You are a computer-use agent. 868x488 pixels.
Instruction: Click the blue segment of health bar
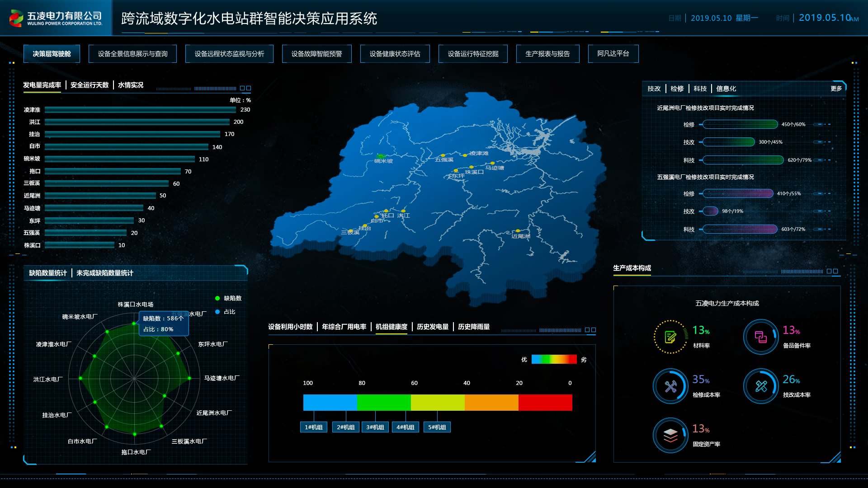pos(330,403)
